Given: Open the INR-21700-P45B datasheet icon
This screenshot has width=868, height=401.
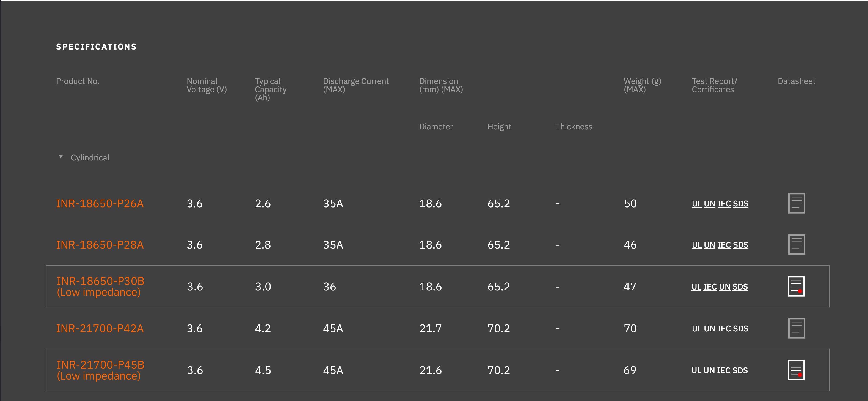Looking at the screenshot, I should pos(796,370).
